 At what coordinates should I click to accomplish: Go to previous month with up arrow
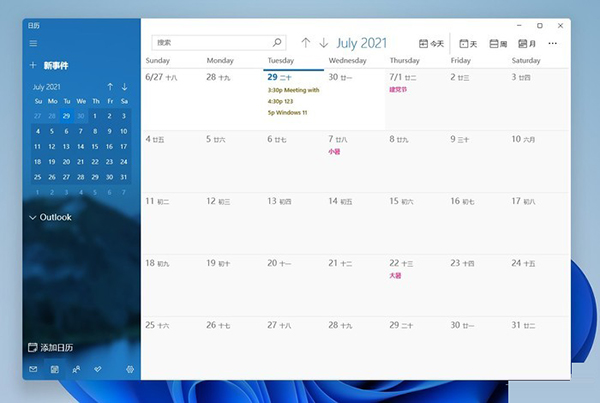point(306,43)
